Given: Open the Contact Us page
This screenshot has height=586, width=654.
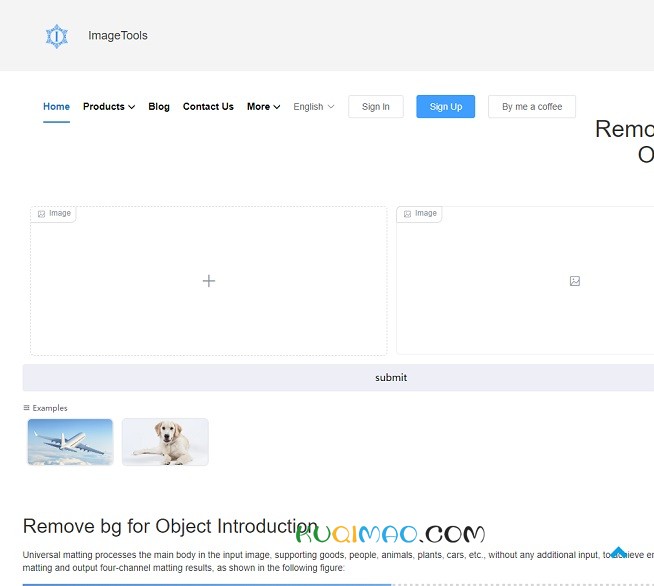Looking at the screenshot, I should pos(208,107).
